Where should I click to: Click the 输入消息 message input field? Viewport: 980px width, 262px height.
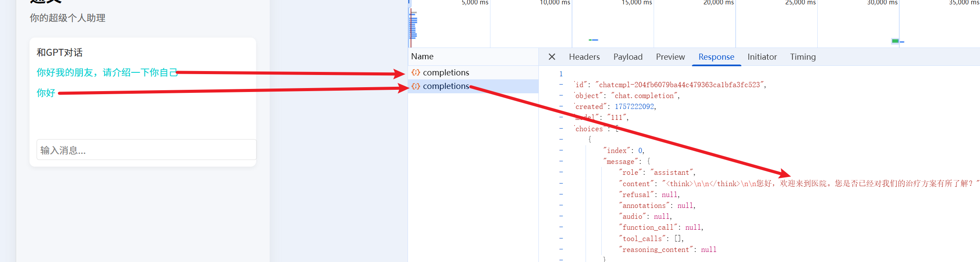pyautogui.click(x=146, y=150)
